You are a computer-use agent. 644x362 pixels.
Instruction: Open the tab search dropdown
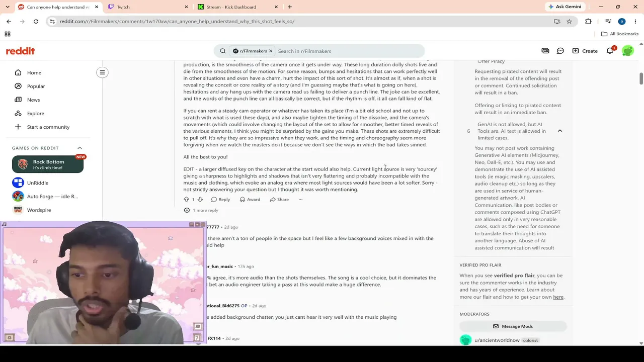(x=8, y=7)
